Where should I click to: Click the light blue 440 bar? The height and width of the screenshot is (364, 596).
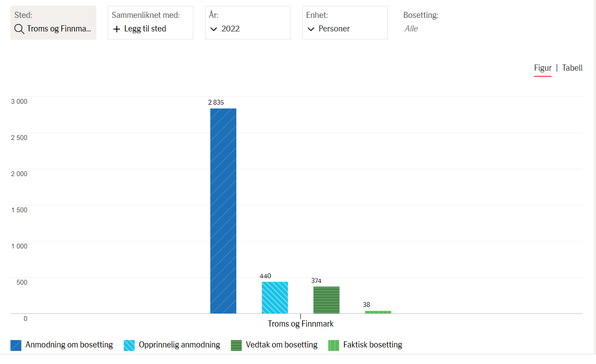click(x=275, y=297)
